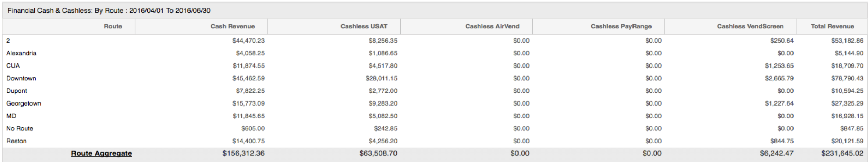Screen dimensions: 868x162
Task: Click the Cashless USAT column header
Action: pyautogui.click(x=364, y=26)
